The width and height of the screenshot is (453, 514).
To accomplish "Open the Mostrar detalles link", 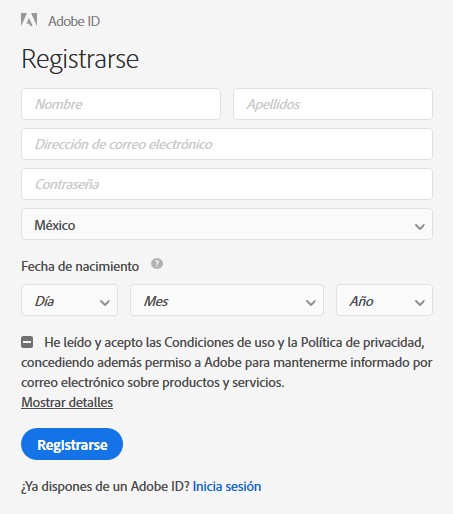I will pos(67,402).
